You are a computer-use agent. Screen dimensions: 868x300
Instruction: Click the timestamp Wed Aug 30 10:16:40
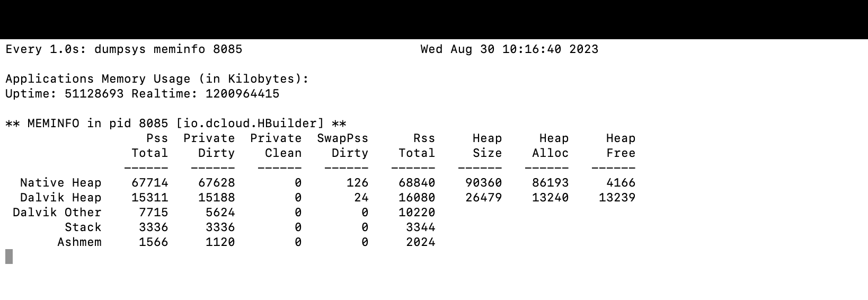click(491, 49)
